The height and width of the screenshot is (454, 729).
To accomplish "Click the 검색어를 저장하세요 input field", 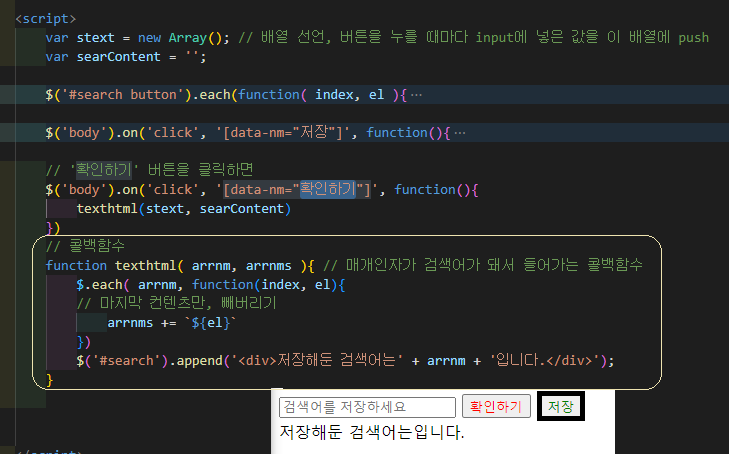I will tap(367, 407).
